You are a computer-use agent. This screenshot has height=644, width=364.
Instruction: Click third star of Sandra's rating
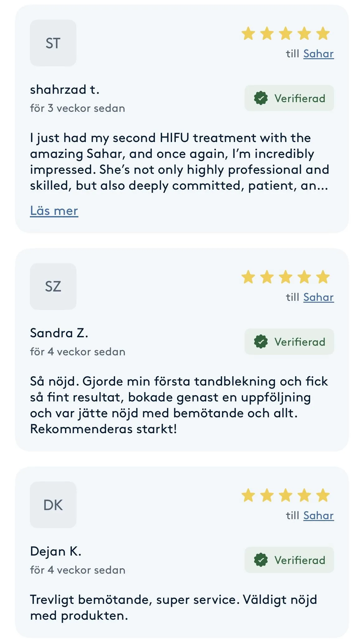286,277
